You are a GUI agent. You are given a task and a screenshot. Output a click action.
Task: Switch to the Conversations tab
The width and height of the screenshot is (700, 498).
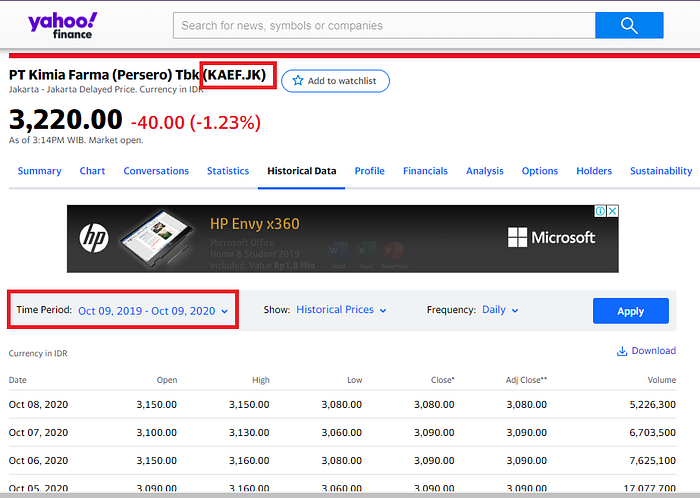pos(156,171)
